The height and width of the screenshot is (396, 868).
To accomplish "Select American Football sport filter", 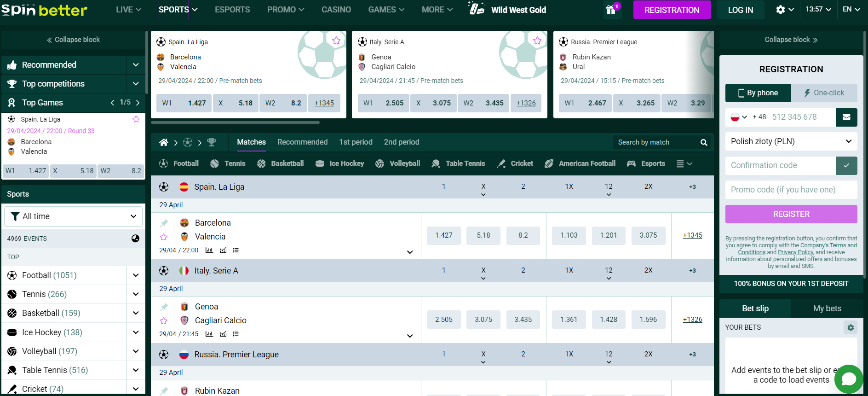I will [580, 163].
